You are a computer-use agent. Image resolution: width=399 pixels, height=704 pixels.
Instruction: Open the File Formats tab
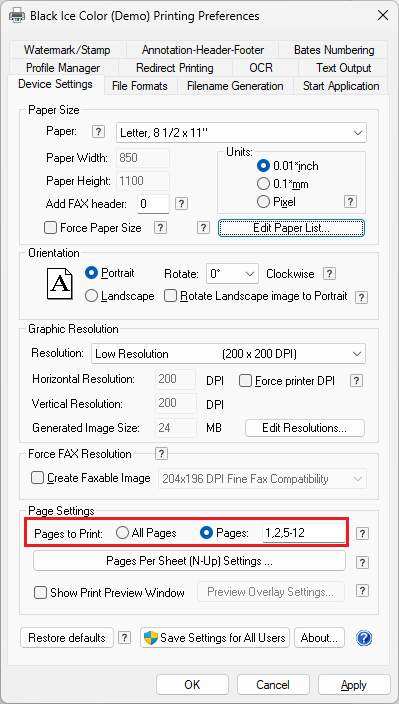point(140,86)
